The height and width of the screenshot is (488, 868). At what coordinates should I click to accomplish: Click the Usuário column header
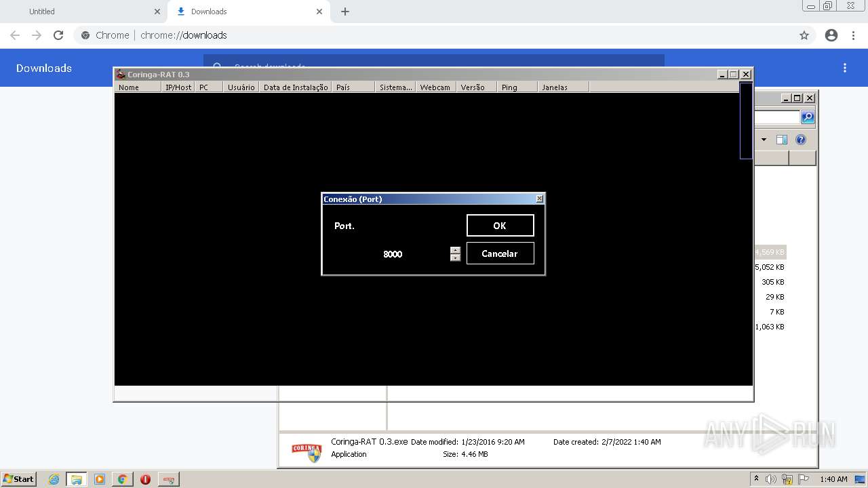coord(241,87)
